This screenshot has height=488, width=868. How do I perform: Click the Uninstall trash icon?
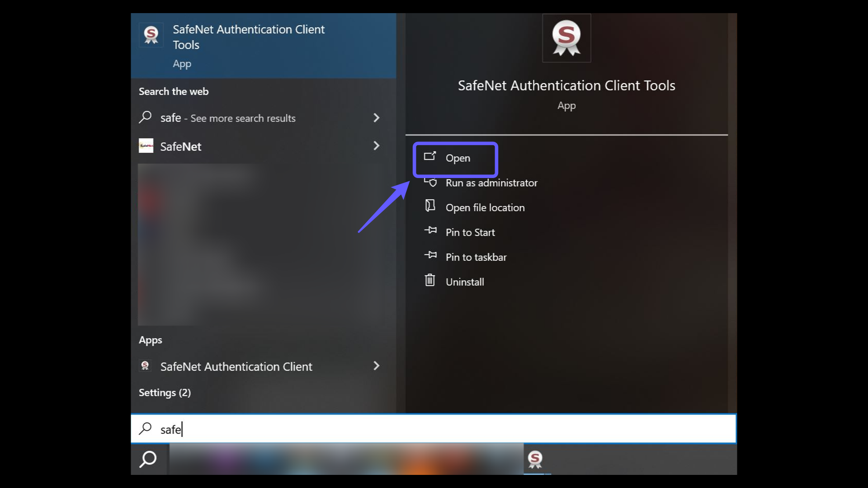point(430,280)
